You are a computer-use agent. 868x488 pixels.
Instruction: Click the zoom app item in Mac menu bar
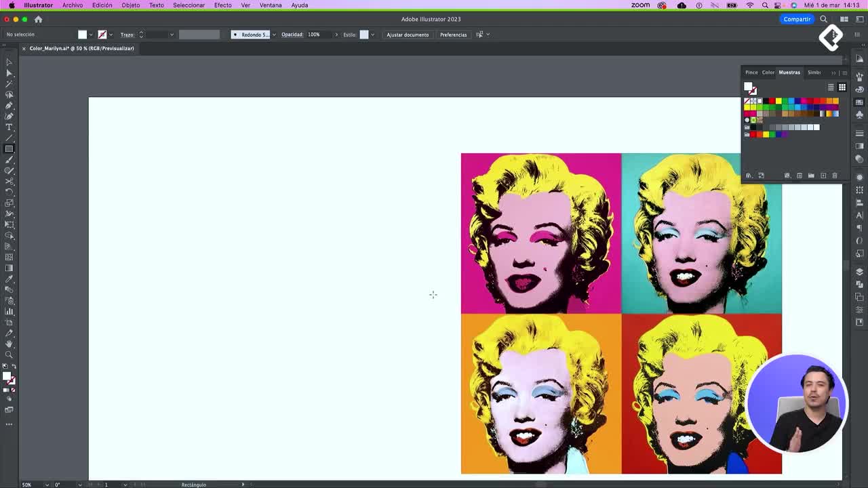click(x=641, y=5)
